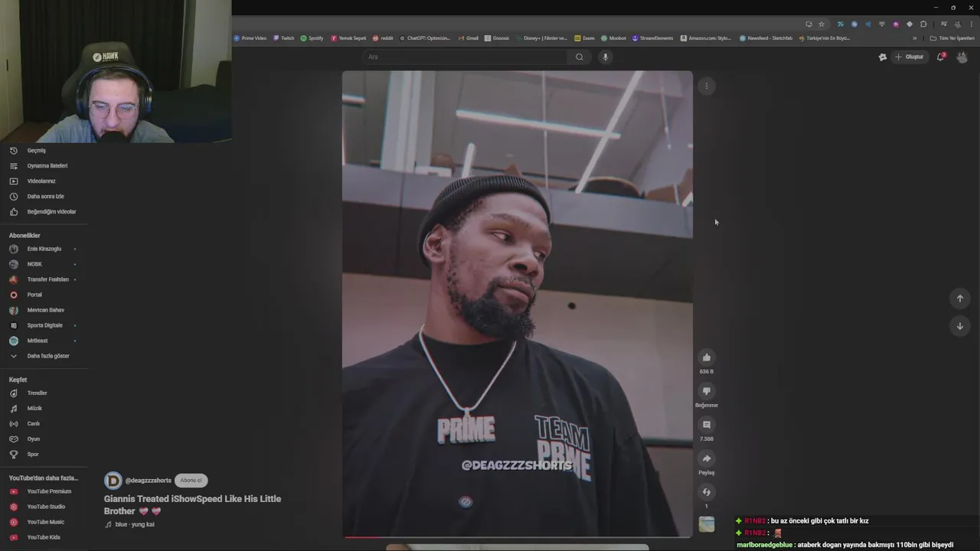The width and height of the screenshot is (980, 551).
Task: Open the ChatGPT bookmark
Action: pos(426,38)
